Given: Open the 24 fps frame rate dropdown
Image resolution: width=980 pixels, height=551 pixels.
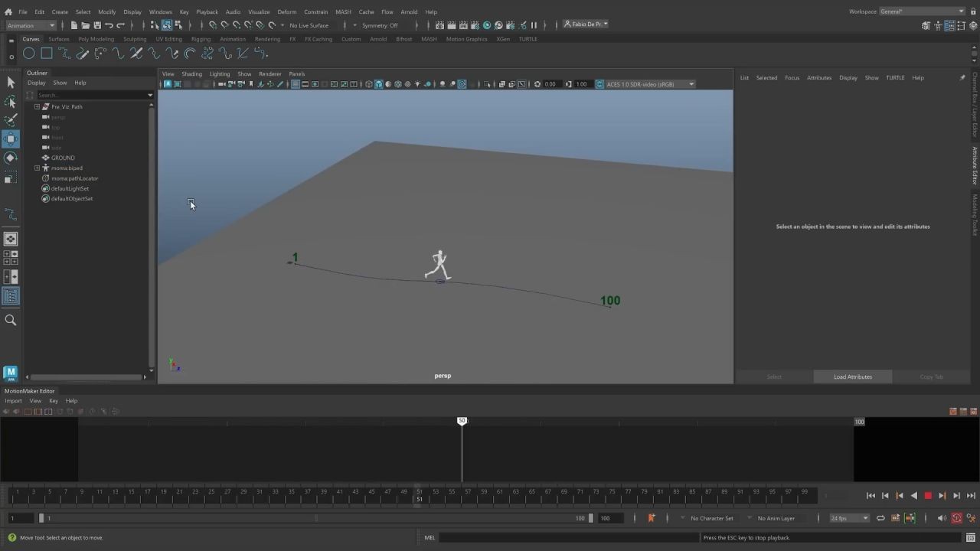Looking at the screenshot, I should pyautogui.click(x=849, y=518).
